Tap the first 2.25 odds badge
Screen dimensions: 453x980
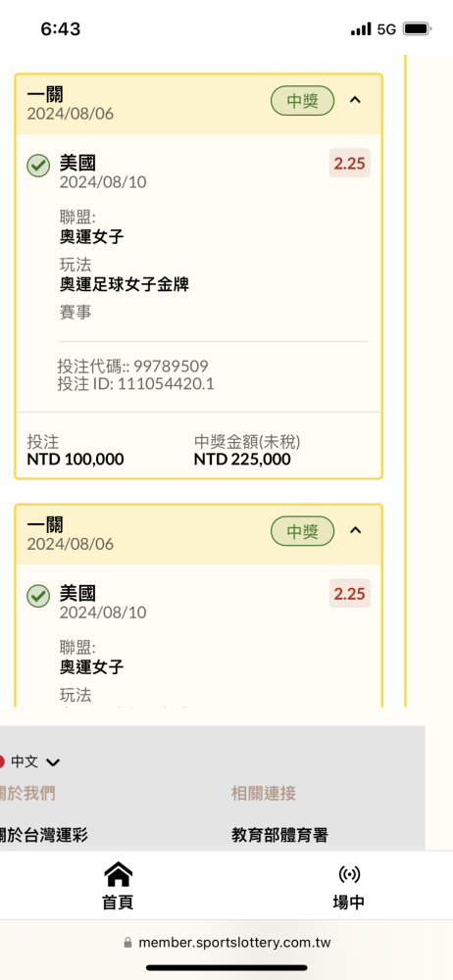point(350,163)
